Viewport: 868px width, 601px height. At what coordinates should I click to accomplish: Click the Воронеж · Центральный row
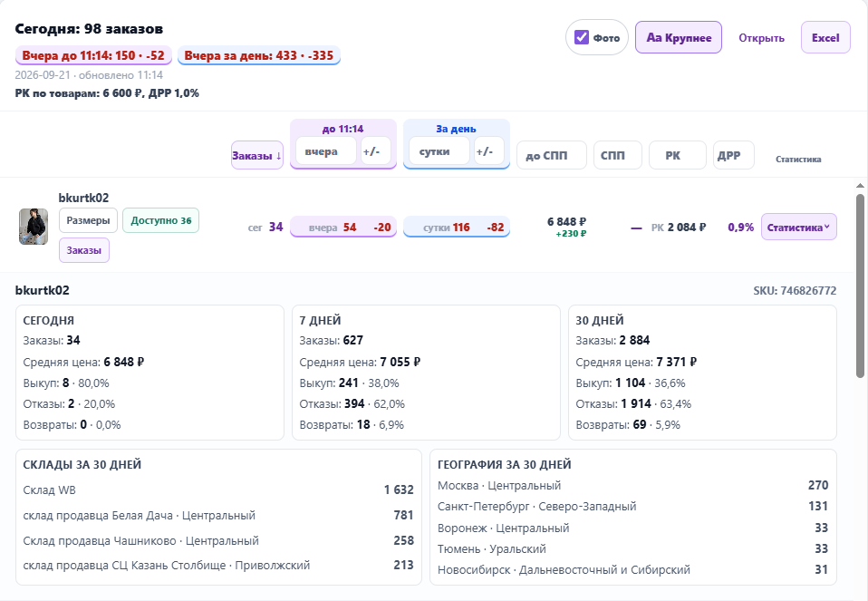pos(632,528)
